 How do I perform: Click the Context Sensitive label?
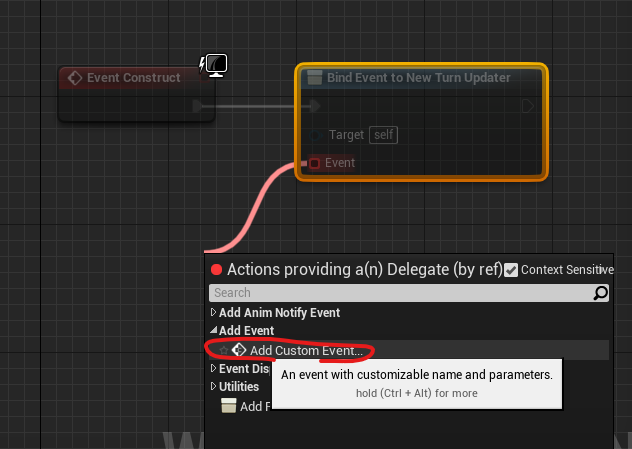(567, 270)
